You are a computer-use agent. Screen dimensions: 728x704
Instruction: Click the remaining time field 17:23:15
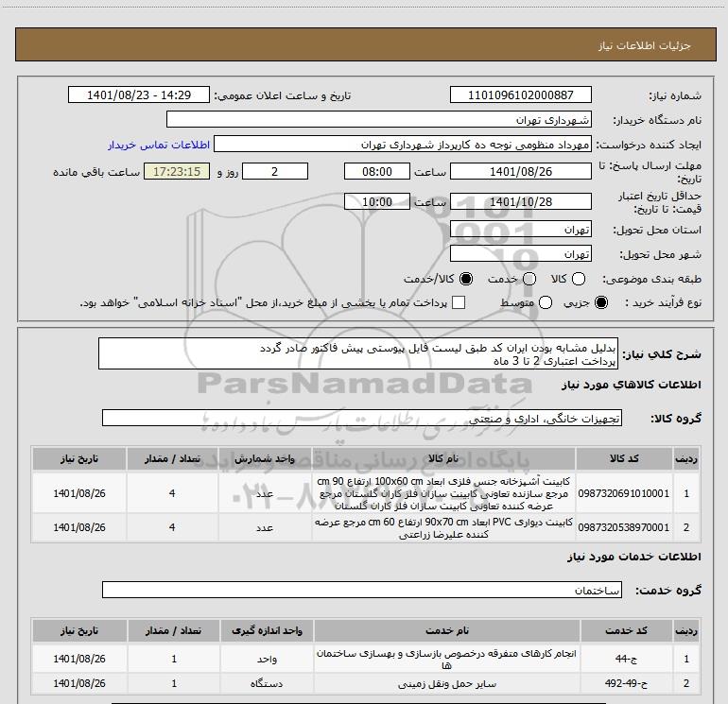coord(177,171)
